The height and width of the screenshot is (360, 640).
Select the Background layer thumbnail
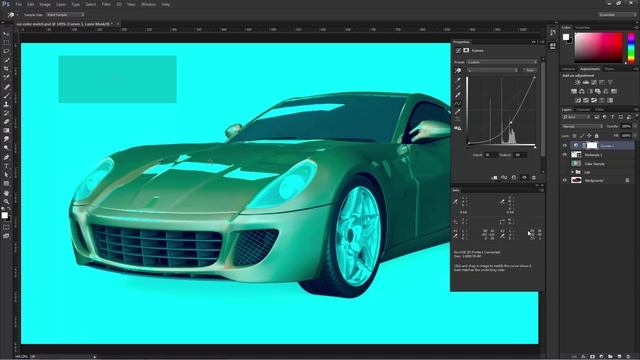[x=576, y=180]
